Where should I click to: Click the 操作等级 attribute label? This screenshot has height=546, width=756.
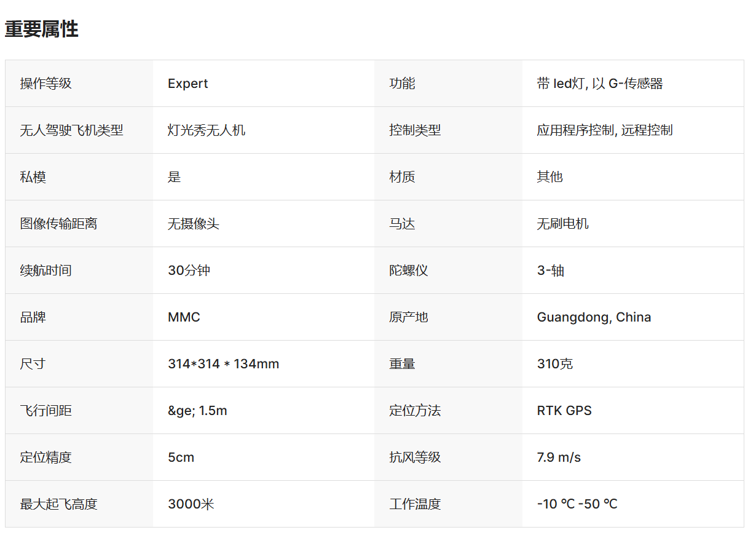pos(46,84)
